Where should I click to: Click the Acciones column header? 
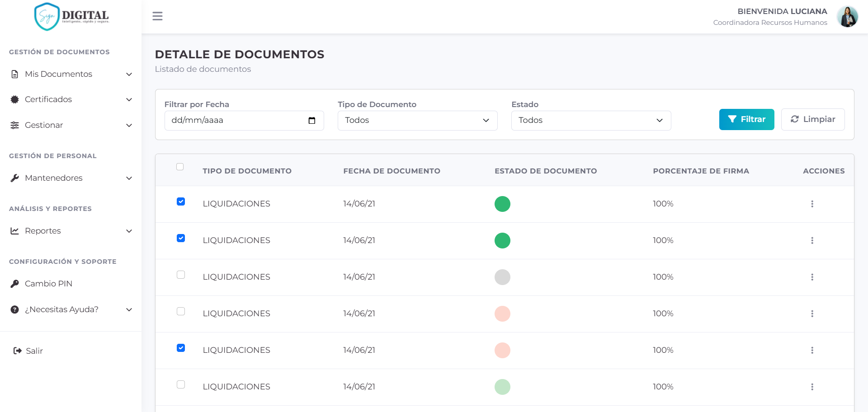pyautogui.click(x=824, y=171)
